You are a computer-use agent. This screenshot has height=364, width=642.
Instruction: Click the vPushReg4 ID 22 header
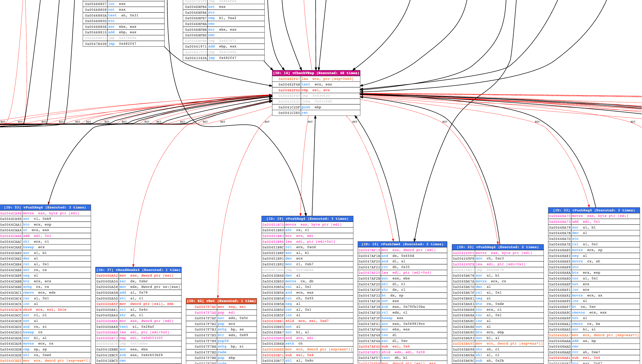click(497, 247)
